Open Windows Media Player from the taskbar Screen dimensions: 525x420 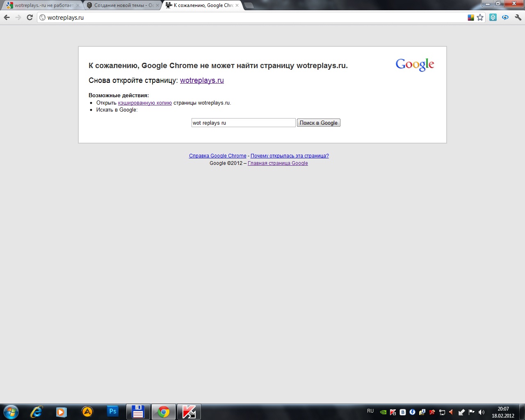click(x=62, y=411)
